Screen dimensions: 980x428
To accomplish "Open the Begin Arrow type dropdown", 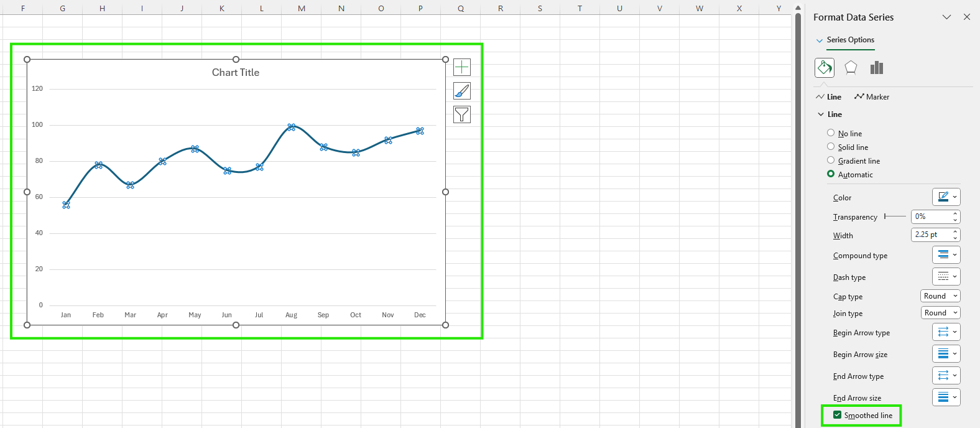I will point(946,332).
